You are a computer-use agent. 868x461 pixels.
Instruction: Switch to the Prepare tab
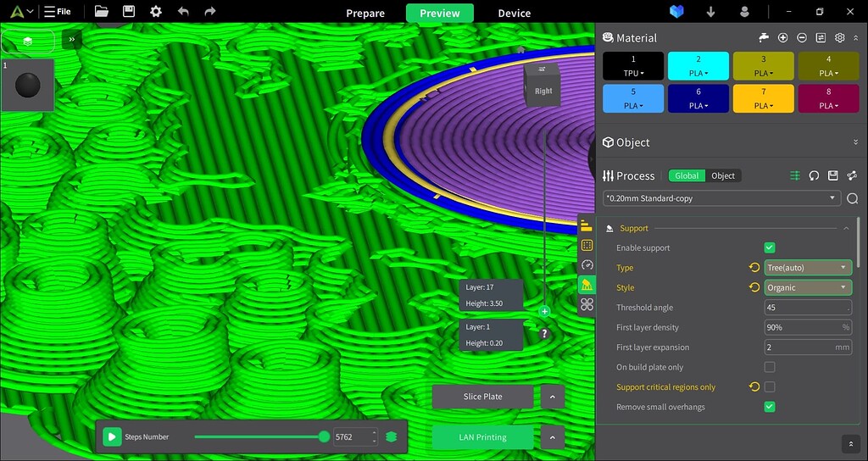tap(365, 13)
